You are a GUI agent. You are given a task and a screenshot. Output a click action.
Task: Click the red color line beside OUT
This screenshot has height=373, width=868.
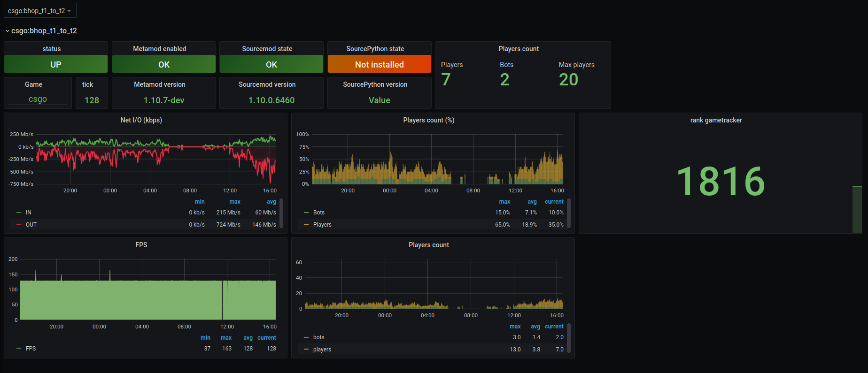(x=19, y=225)
